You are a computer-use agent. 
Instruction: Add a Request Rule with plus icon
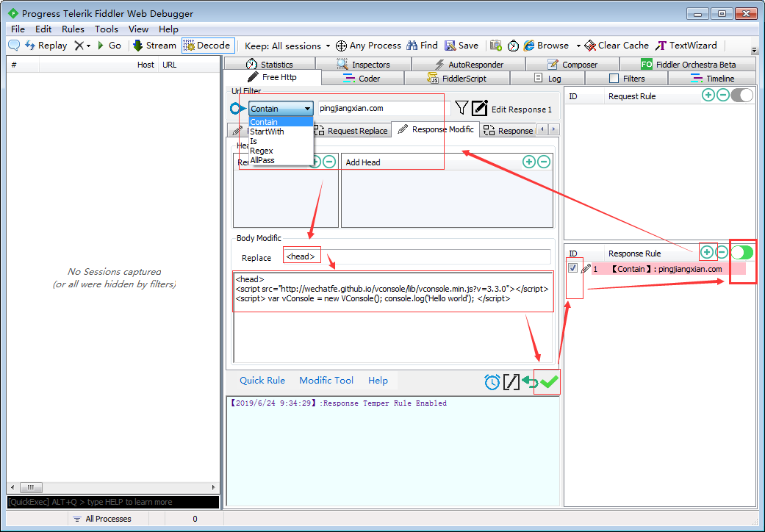click(x=708, y=95)
